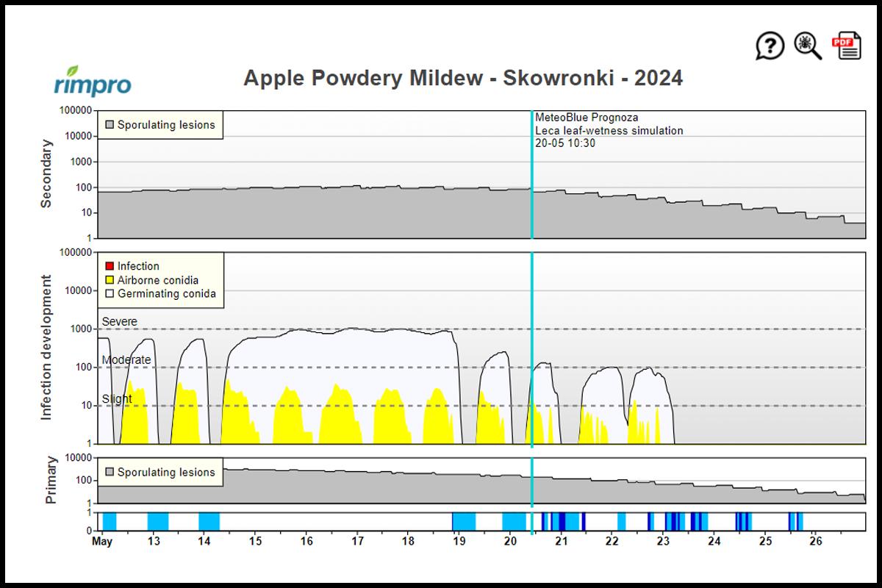The height and width of the screenshot is (588, 882).
Task: Click the rimpro logo
Action: pyautogui.click(x=93, y=81)
